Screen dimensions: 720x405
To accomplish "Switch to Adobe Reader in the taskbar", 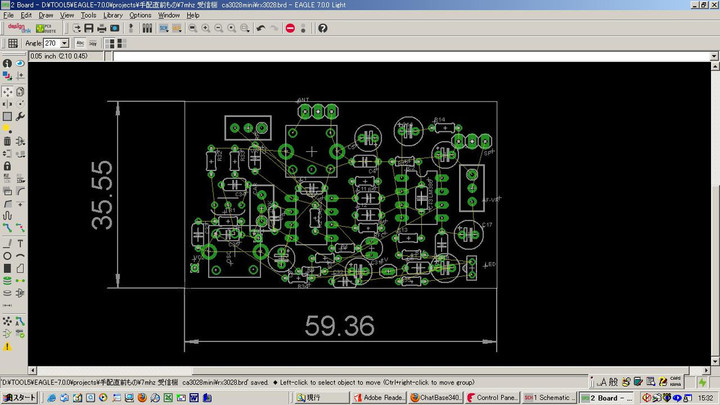I will click(378, 397).
